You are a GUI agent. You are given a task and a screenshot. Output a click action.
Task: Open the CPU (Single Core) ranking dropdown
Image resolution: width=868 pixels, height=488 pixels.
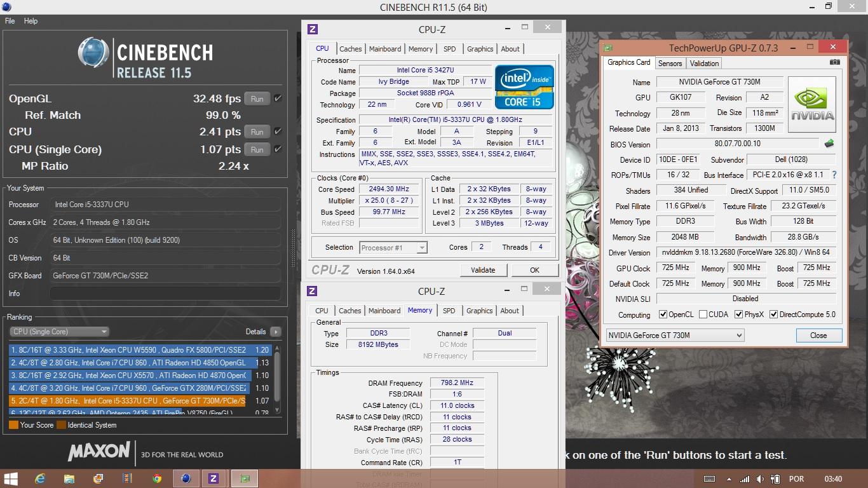click(x=60, y=332)
